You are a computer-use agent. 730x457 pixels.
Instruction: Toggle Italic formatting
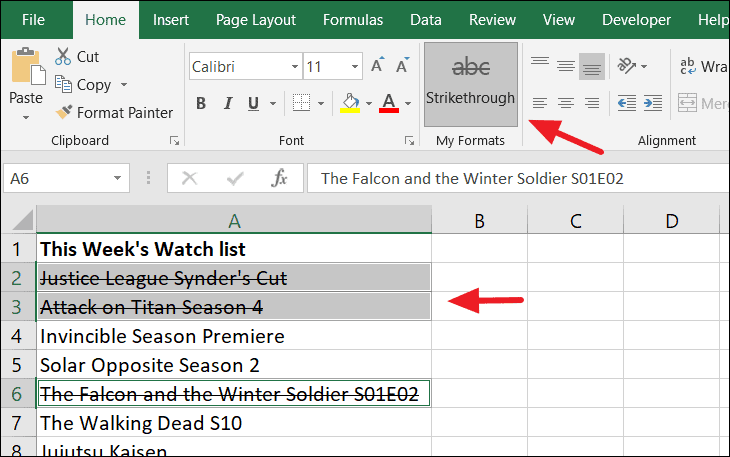[228, 103]
